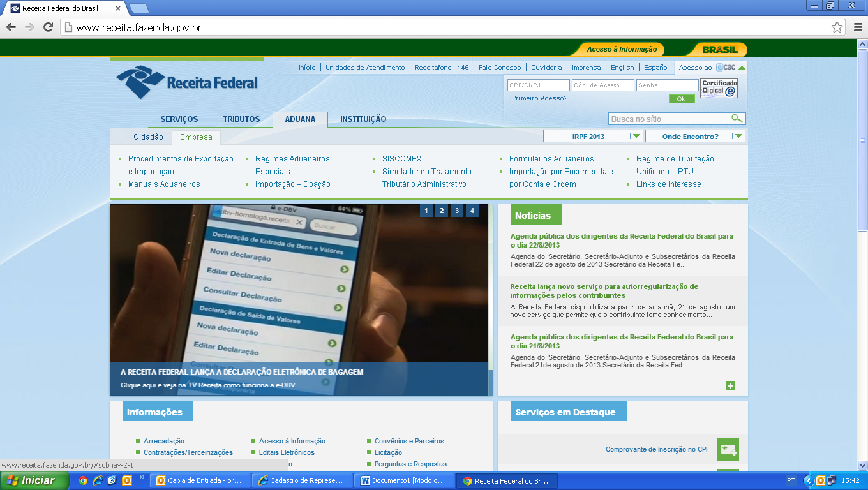Click the CPF/CNPJ input field
The image size is (868, 490).
(x=538, y=85)
